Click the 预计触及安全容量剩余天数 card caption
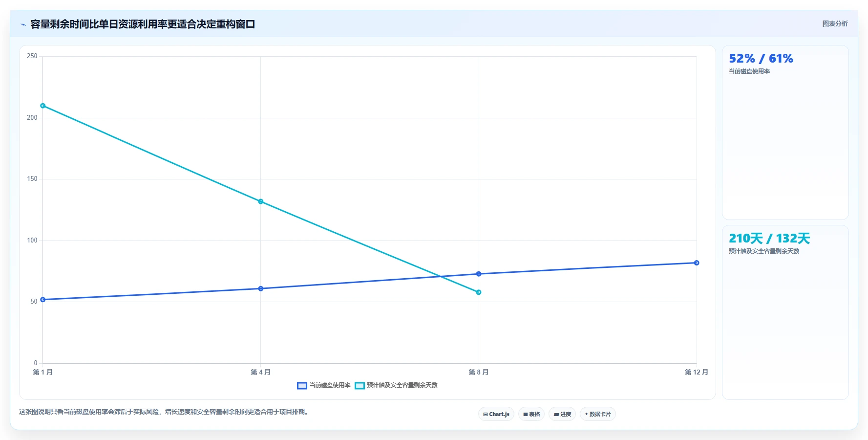 pyautogui.click(x=764, y=251)
